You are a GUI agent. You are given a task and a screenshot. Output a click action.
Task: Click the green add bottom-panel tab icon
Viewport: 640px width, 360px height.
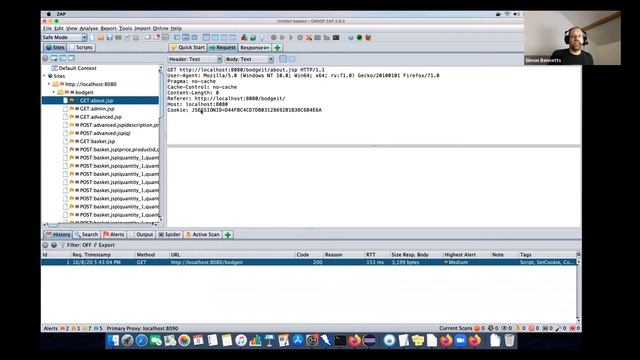(228, 235)
